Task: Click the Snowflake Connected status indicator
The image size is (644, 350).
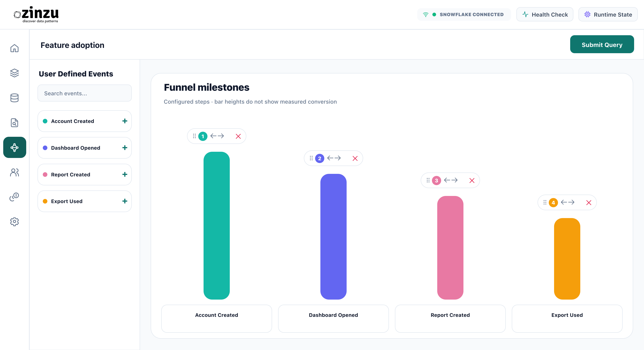Action: pyautogui.click(x=464, y=15)
